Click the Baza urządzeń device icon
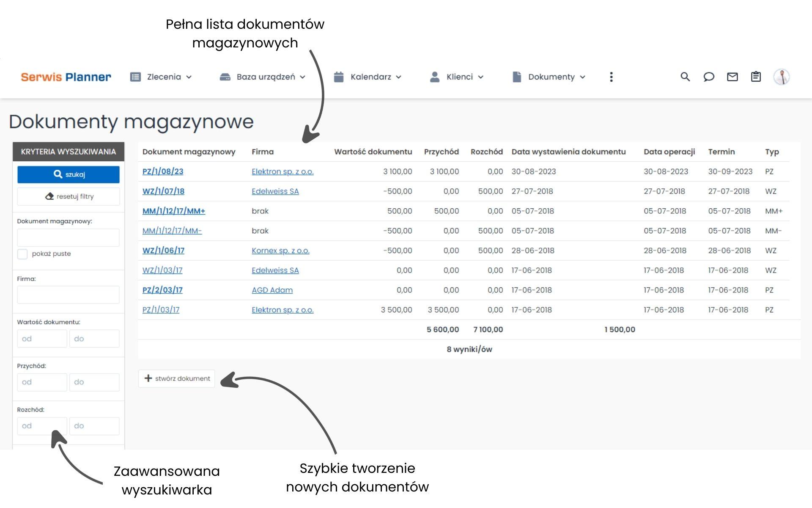 point(225,77)
